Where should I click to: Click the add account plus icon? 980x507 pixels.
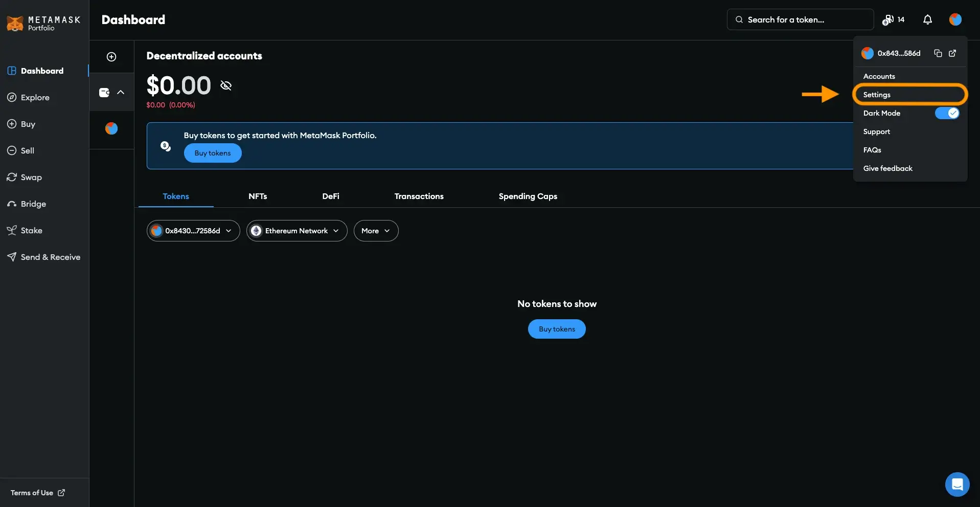click(x=111, y=57)
